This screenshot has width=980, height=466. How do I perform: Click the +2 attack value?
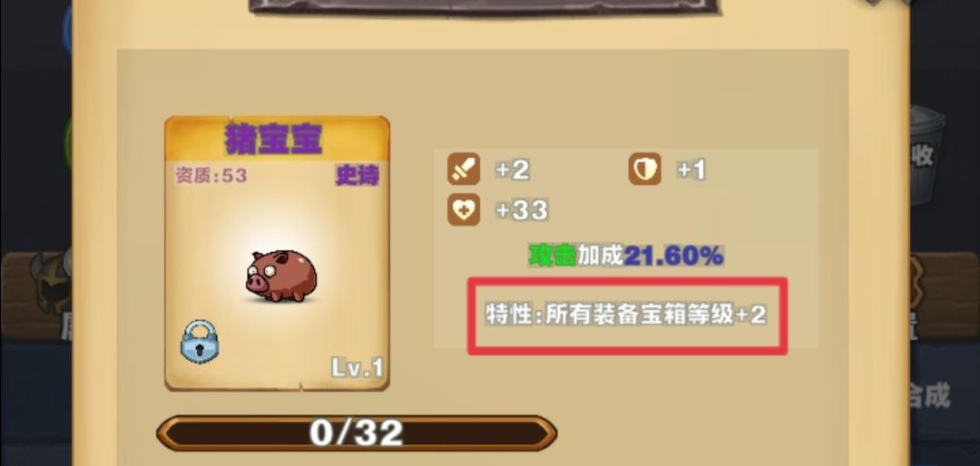click(x=513, y=170)
